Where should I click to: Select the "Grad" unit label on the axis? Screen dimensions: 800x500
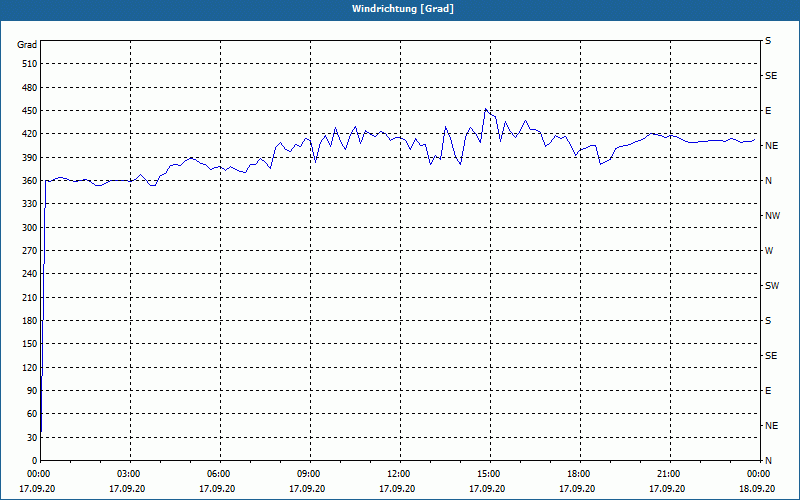27,45
